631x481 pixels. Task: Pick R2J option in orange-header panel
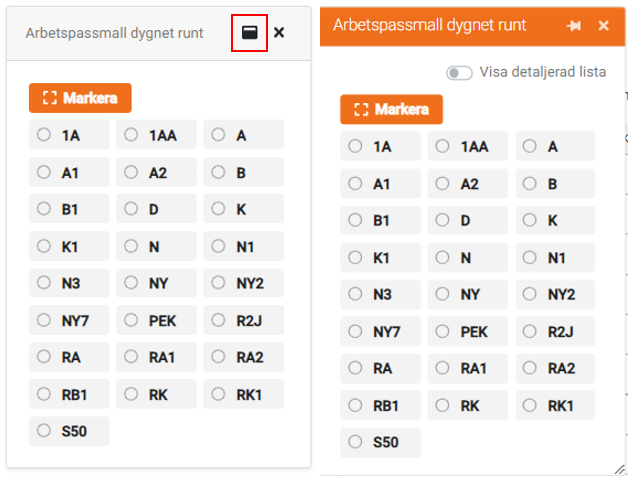(x=530, y=332)
